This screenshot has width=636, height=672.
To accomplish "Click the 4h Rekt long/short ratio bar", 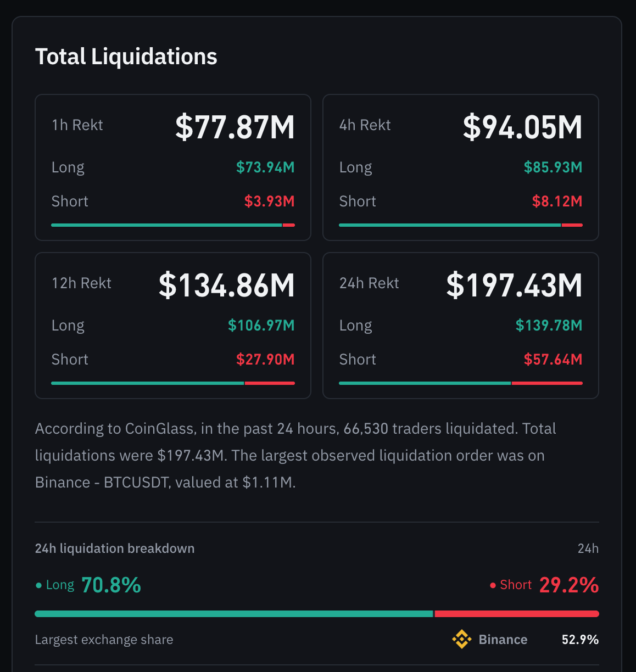I will pyautogui.click(x=461, y=225).
